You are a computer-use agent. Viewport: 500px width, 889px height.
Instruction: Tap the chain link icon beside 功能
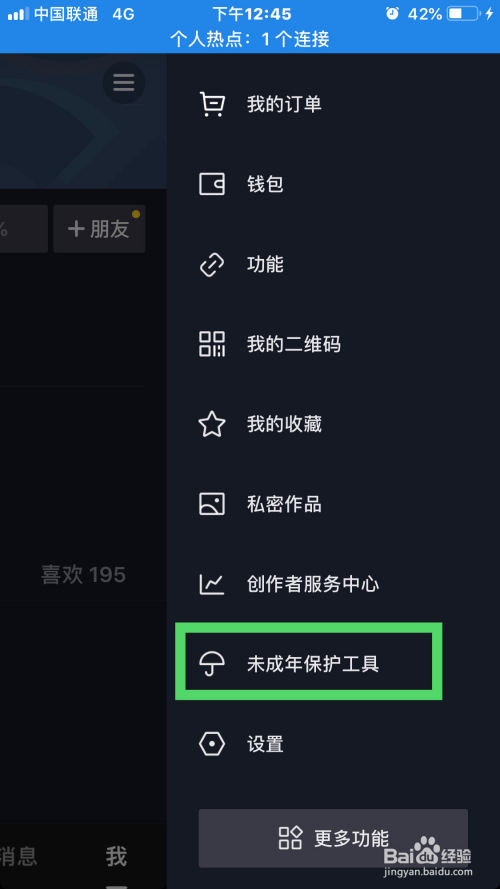click(x=212, y=264)
